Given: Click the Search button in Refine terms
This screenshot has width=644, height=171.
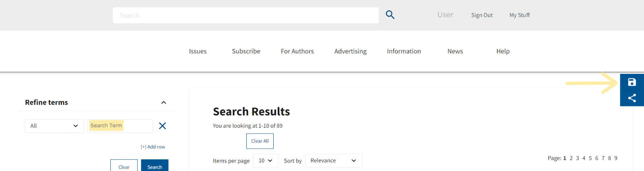Looking at the screenshot, I should point(155,167).
